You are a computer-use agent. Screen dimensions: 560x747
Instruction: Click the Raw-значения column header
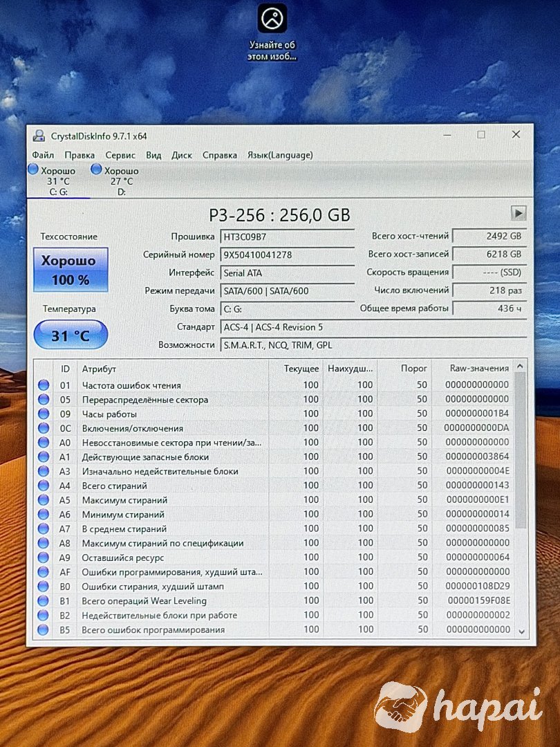click(x=474, y=369)
